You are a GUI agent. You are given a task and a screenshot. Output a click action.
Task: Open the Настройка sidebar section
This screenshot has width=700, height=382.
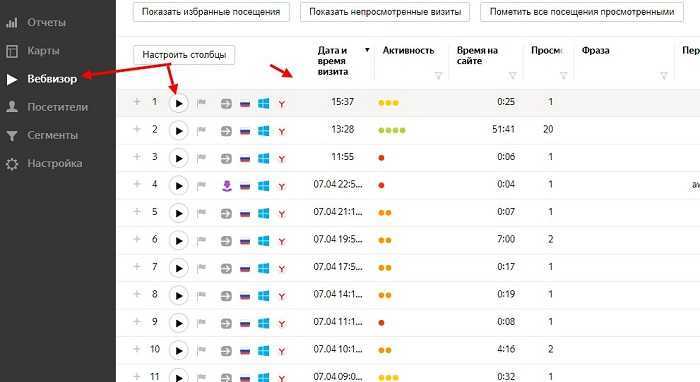44,163
